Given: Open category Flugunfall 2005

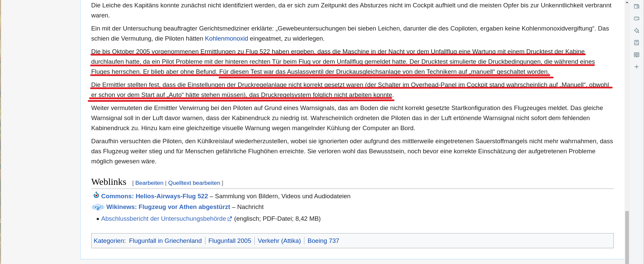Looking at the screenshot, I should [230, 241].
